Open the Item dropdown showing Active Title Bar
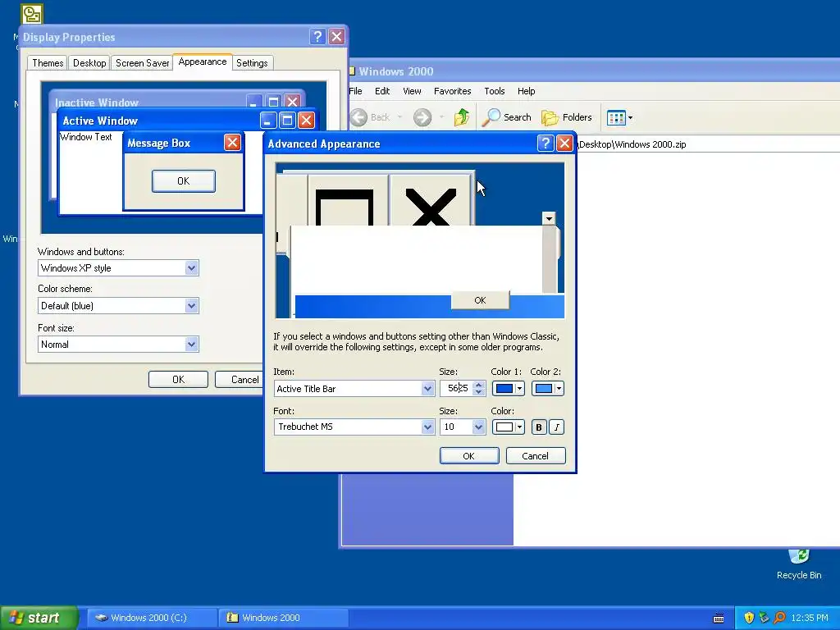The height and width of the screenshot is (630, 840). 427,388
